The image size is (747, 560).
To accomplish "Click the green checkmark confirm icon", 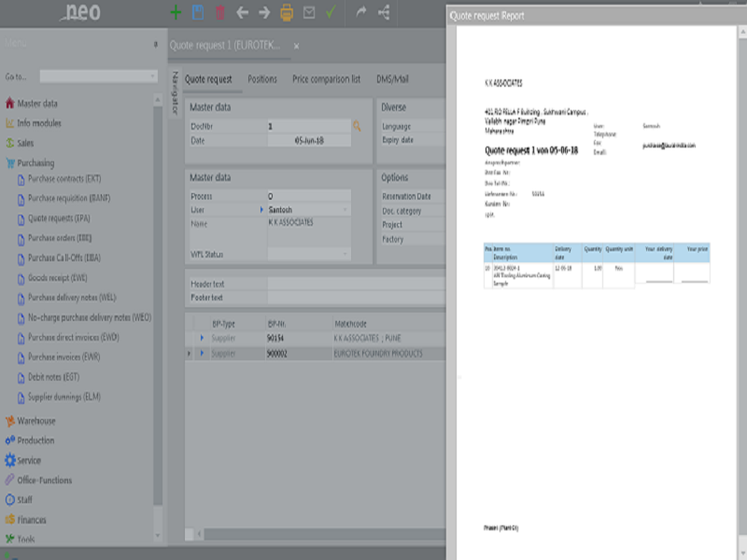I will [x=331, y=12].
